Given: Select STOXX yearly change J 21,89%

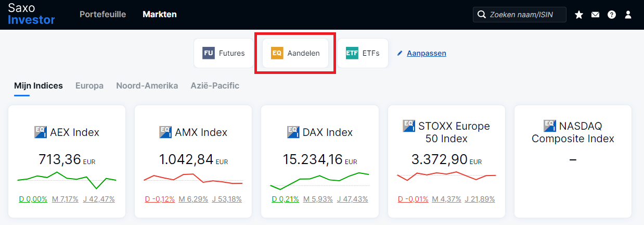Looking at the screenshot, I should 480,199.
